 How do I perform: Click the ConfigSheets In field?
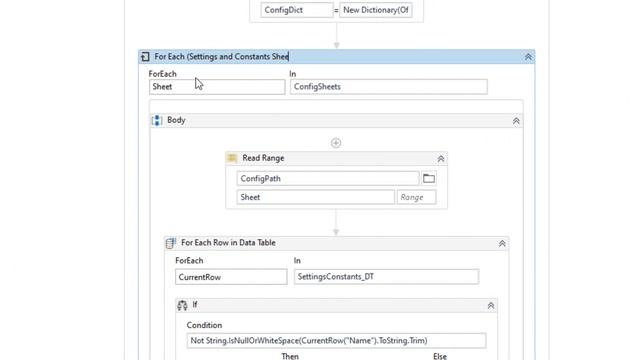click(389, 87)
